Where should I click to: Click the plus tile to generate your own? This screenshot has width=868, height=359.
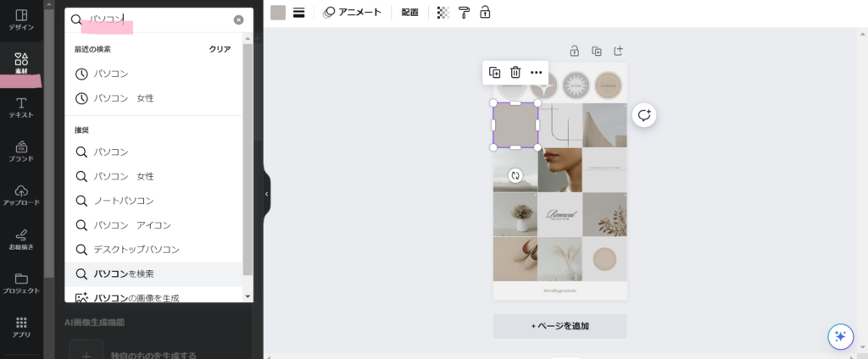click(x=86, y=351)
